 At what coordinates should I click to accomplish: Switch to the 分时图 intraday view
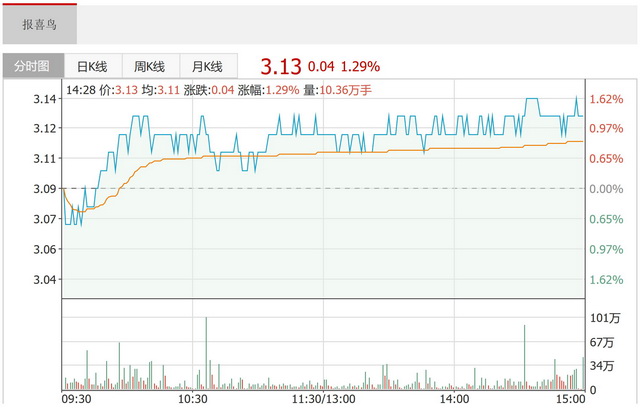(31, 67)
